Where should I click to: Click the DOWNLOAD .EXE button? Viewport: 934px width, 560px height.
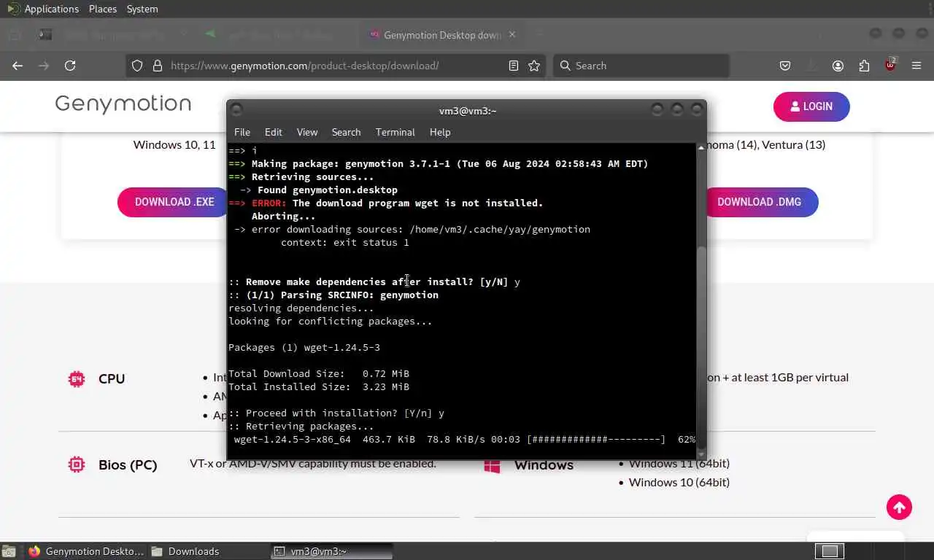pyautogui.click(x=174, y=202)
